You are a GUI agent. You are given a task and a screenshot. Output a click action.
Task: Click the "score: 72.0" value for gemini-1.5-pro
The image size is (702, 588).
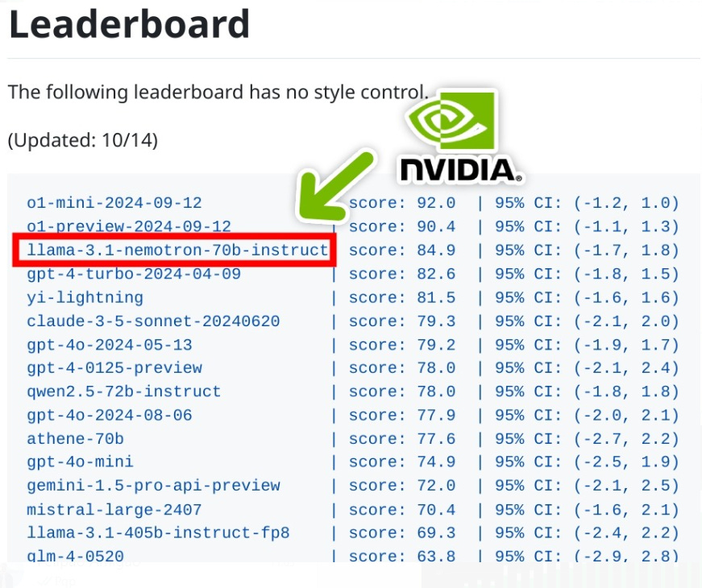[x=402, y=486]
